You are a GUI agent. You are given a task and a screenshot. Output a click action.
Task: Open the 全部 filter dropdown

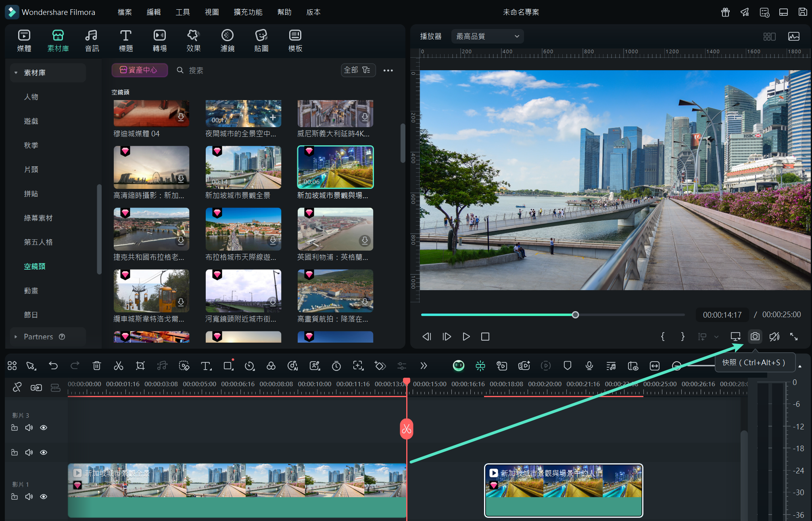357,70
